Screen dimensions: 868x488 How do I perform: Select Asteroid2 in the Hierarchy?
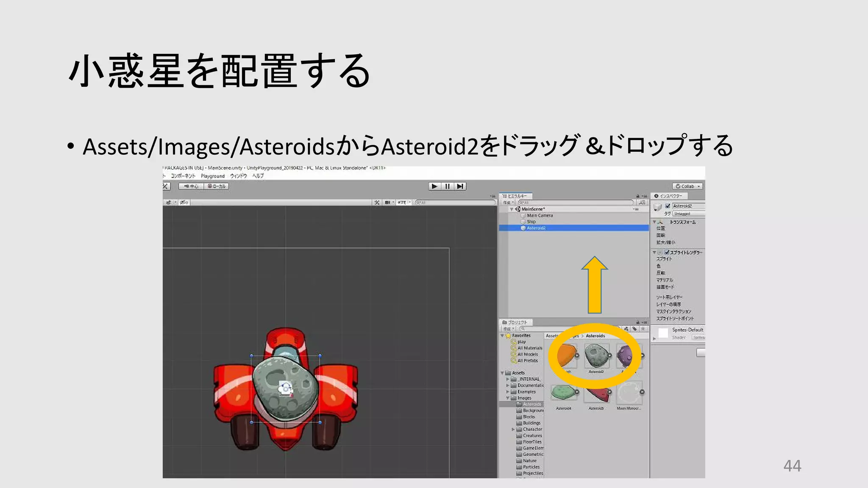(574, 228)
